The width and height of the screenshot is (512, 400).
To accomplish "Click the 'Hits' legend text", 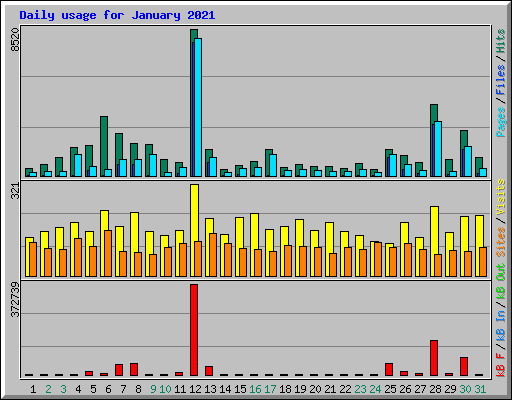I will pos(501,41).
